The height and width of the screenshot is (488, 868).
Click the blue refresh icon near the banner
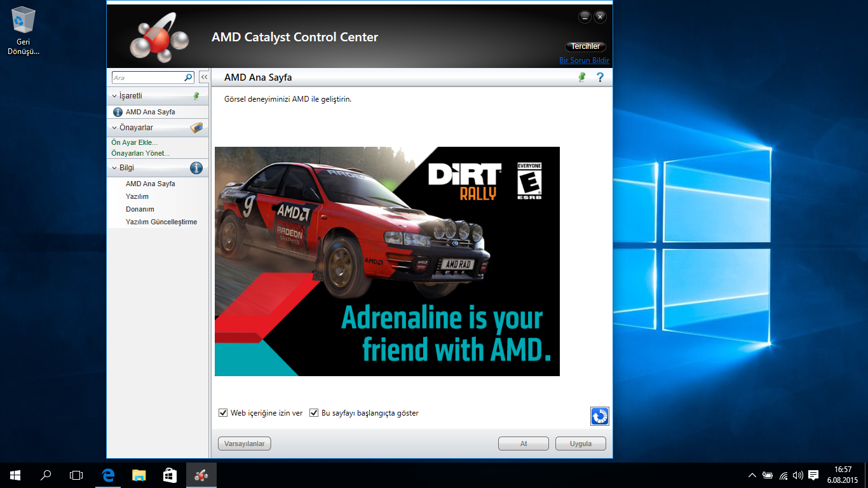(x=600, y=416)
